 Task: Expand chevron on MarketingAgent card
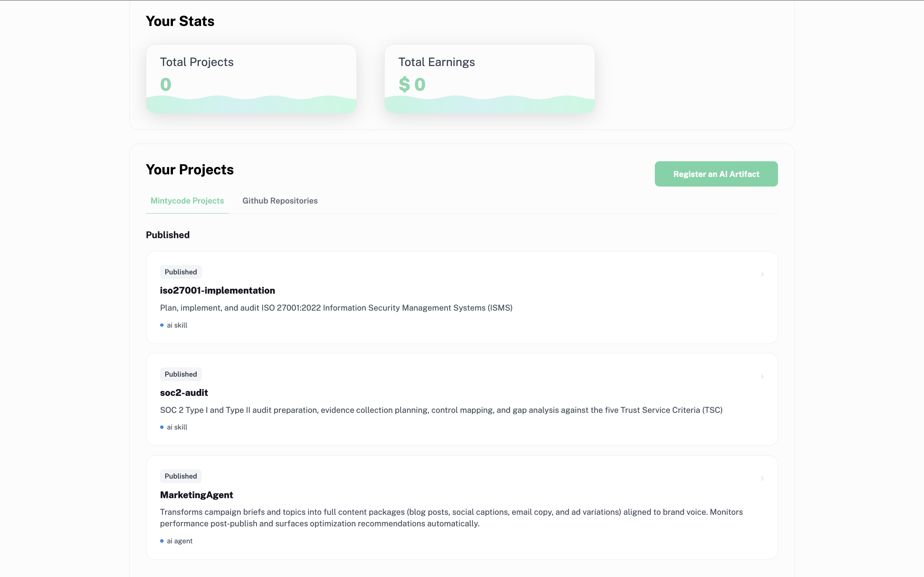coord(762,478)
